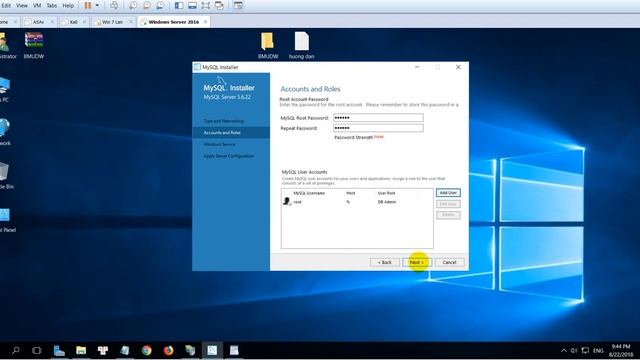Open the huong dan file icon
The image size is (640, 360).
(302, 45)
